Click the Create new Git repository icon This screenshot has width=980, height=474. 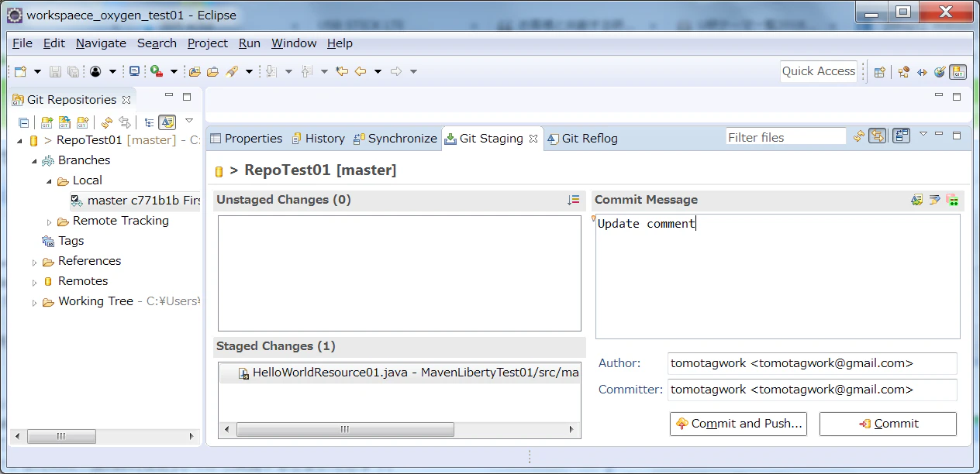click(83, 122)
